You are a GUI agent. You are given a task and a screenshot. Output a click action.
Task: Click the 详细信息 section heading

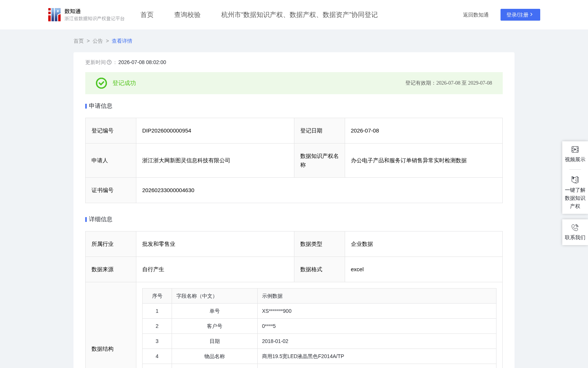pyautogui.click(x=101, y=219)
